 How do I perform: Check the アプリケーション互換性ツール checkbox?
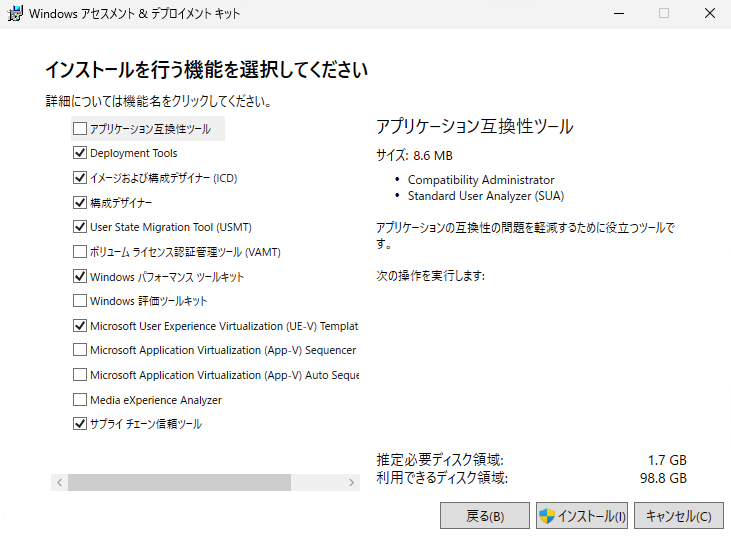[x=80, y=128]
